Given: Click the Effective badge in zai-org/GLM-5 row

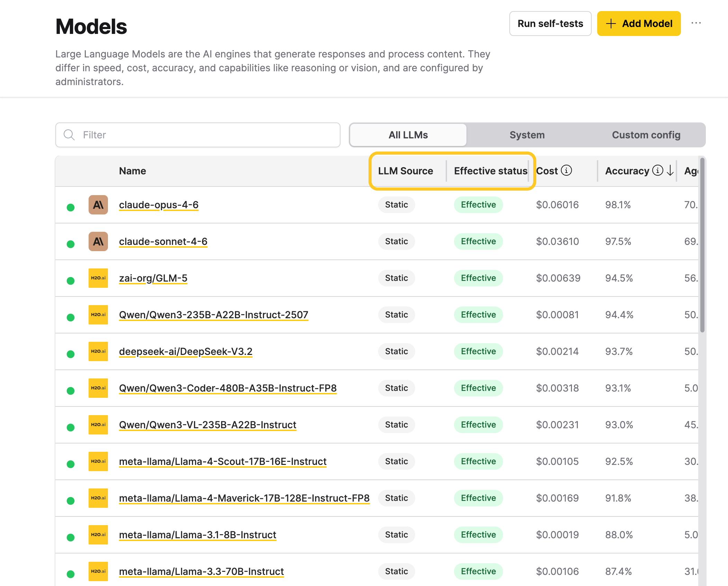Looking at the screenshot, I should (x=478, y=278).
